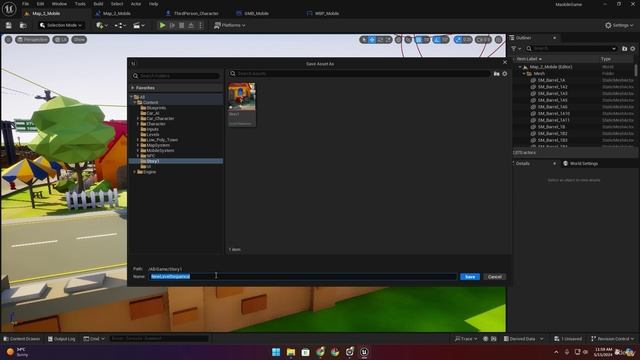Open the play options three-dots menu
The image size is (640, 360).
coord(200,25)
